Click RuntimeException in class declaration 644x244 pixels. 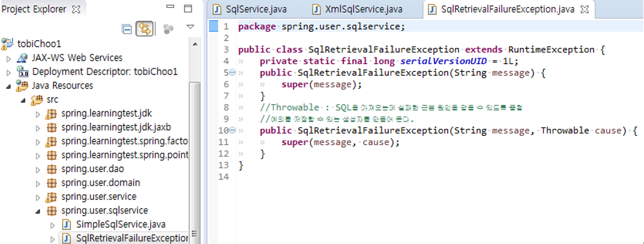[x=551, y=50]
